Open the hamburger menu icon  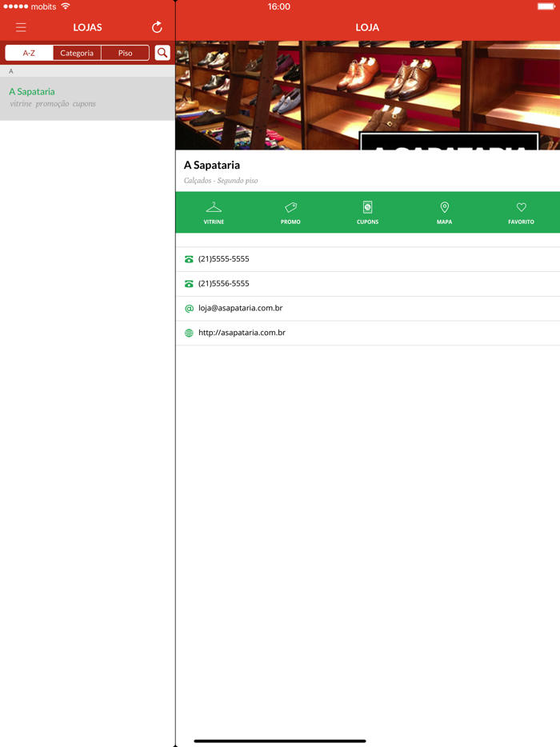(x=21, y=27)
